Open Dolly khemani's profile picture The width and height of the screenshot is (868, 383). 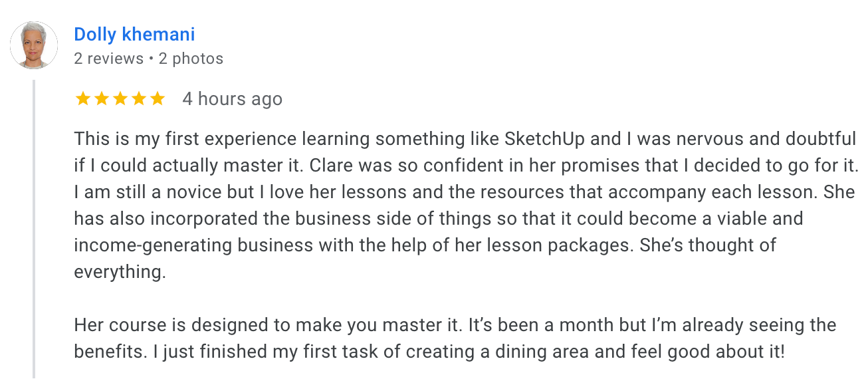[34, 45]
